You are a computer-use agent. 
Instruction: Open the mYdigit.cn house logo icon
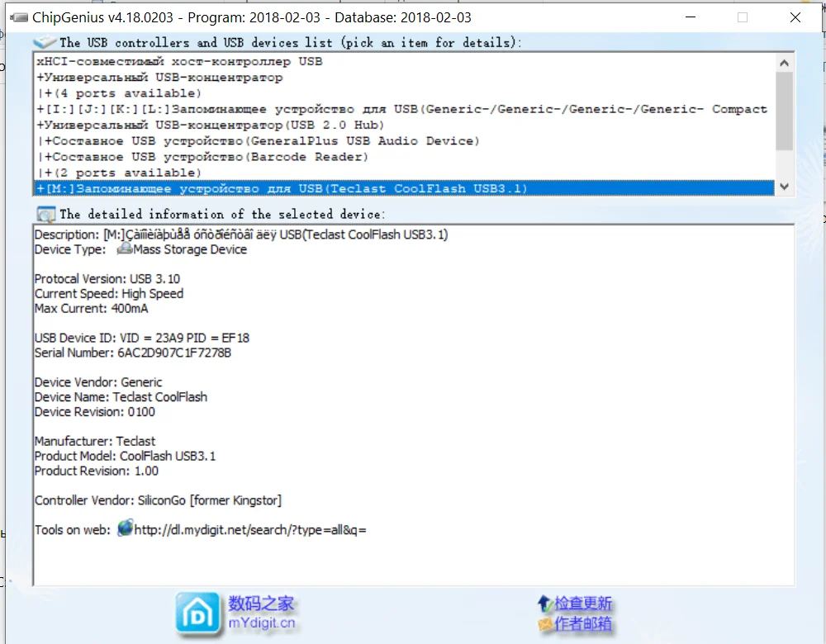point(197,613)
